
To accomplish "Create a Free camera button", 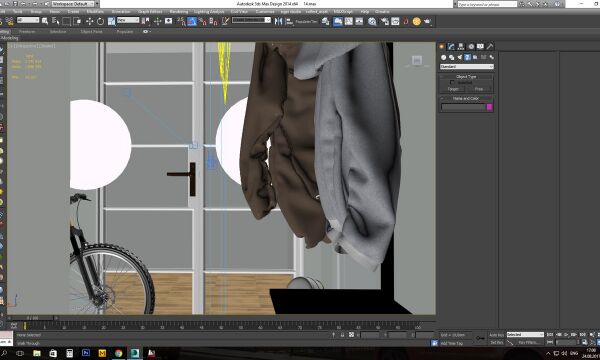I will pyautogui.click(x=479, y=89).
